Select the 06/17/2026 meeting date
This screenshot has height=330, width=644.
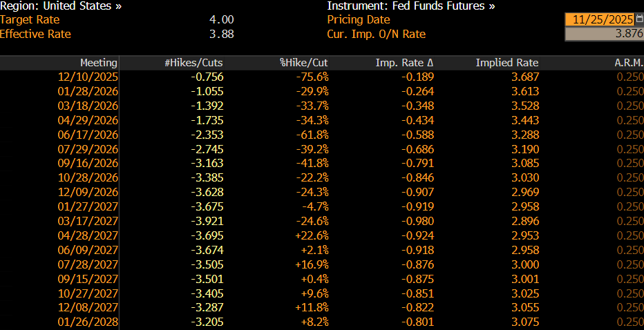(88, 135)
